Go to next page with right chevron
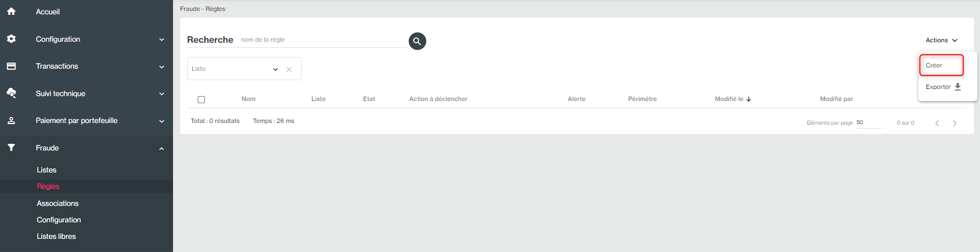This screenshot has height=252, width=980. [955, 123]
